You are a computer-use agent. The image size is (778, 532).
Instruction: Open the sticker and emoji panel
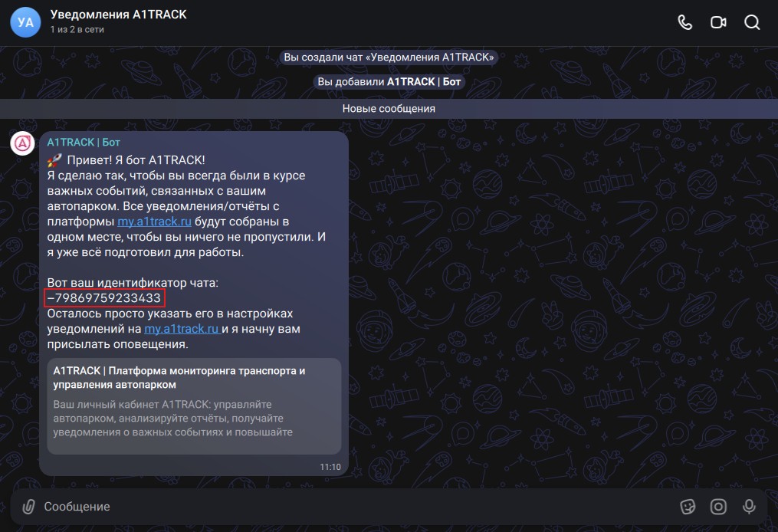(x=688, y=507)
